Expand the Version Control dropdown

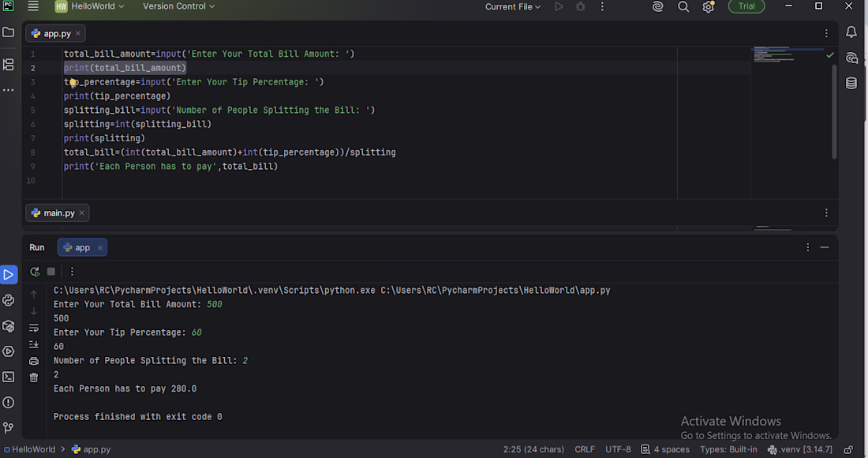[178, 6]
